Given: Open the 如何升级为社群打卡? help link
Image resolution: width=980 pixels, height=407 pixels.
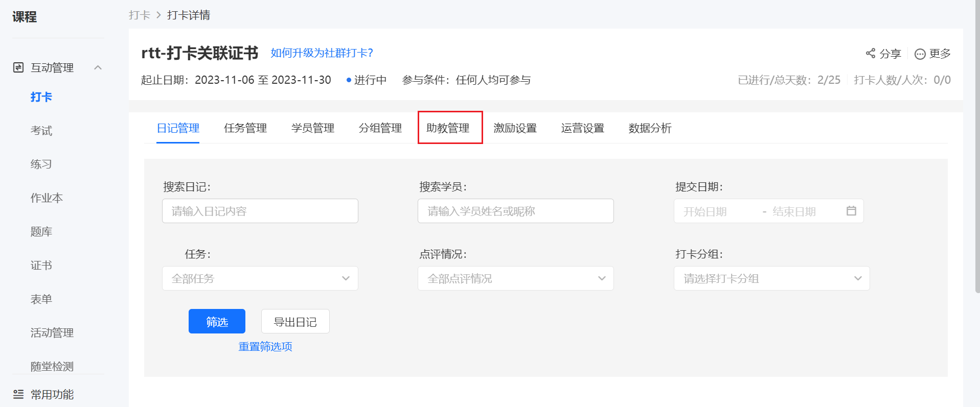Looking at the screenshot, I should pyautogui.click(x=322, y=53).
